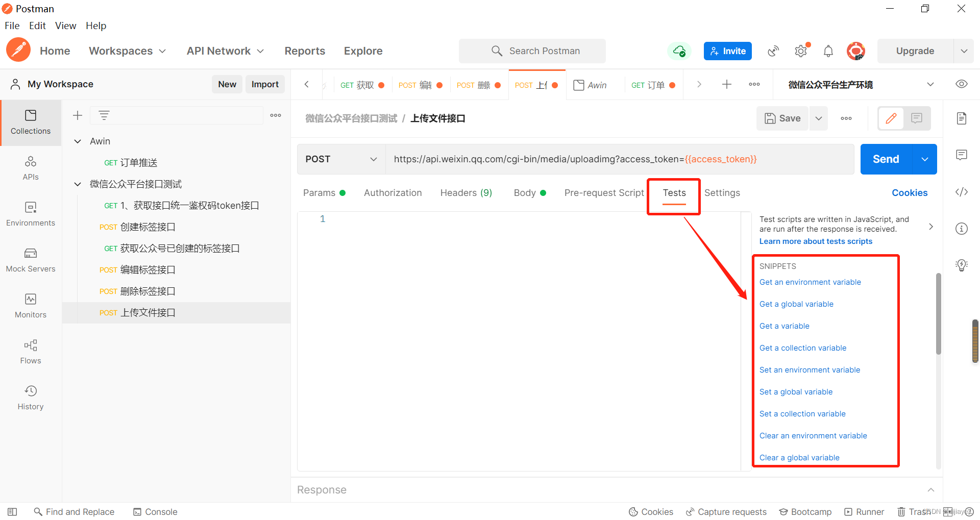The height and width of the screenshot is (520, 980).
Task: Open the View menu
Action: tap(66, 26)
